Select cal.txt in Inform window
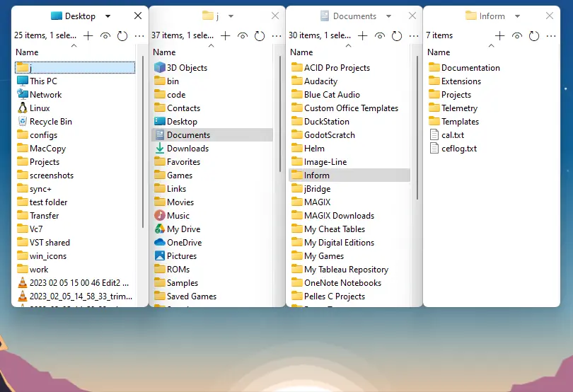Image resolution: width=573 pixels, height=392 pixels. [x=447, y=135]
